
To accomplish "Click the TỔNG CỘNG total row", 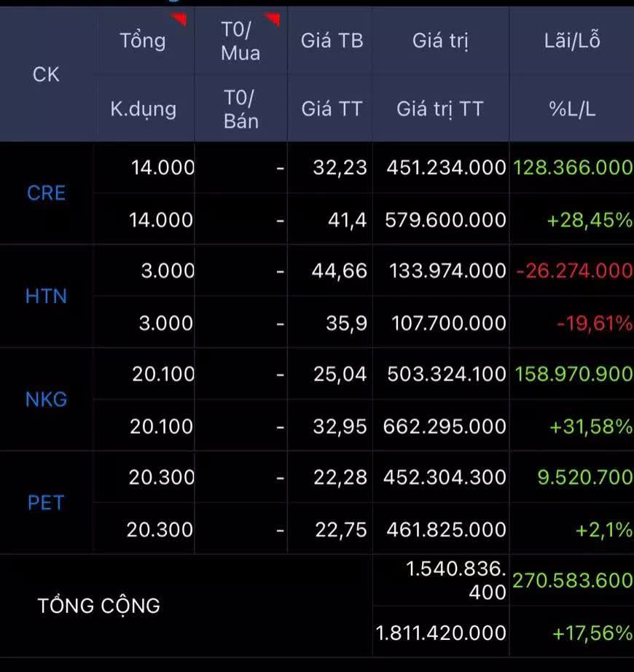I will coord(317,606).
